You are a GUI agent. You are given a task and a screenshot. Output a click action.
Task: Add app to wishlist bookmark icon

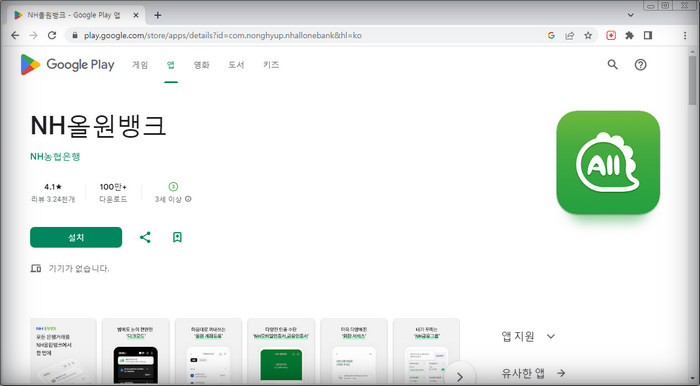pyautogui.click(x=177, y=237)
